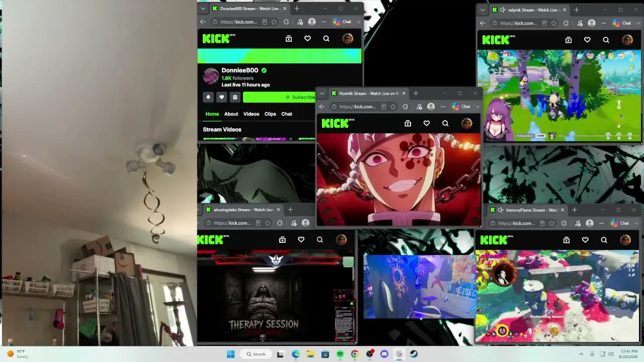Expand the Chat dropdown arrow in ImmoralFlame window
This screenshot has height=362, width=644.
pos(636,223)
